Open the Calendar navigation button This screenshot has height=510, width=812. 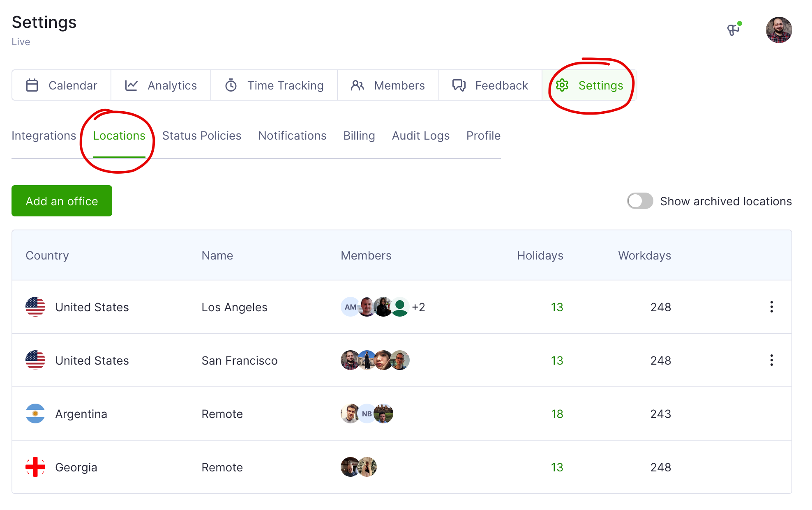(x=62, y=85)
